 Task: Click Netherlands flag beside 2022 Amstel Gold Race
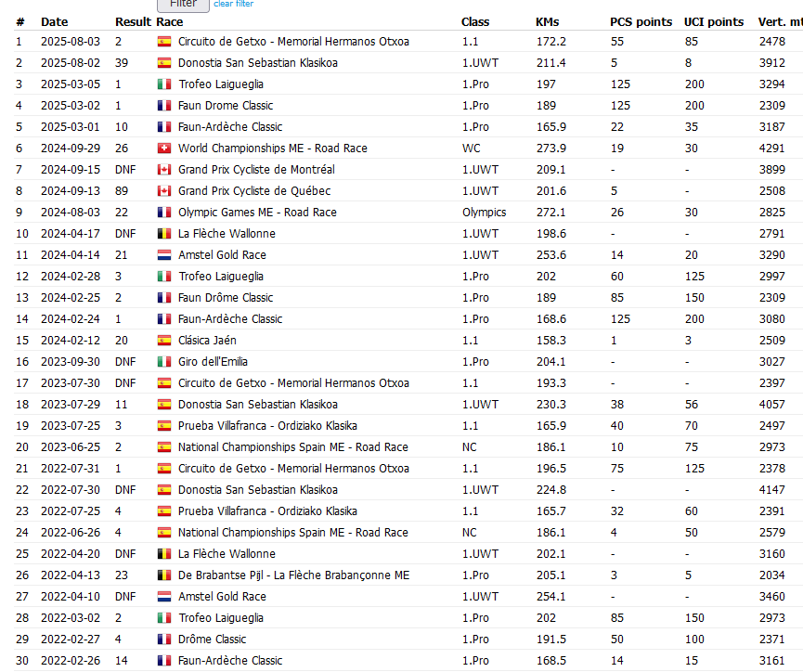(164, 597)
